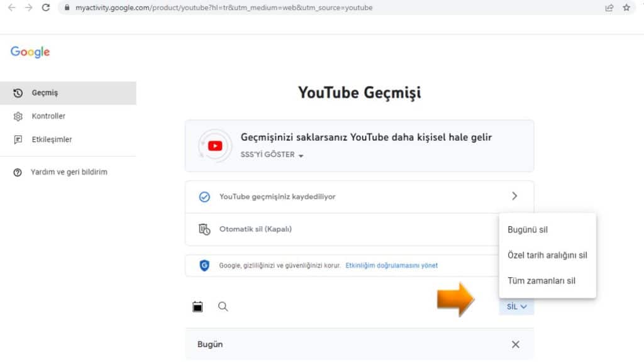Image resolution: width=644 pixels, height=362 pixels.
Task: Click the calendar date filter icon
Action: point(197,307)
